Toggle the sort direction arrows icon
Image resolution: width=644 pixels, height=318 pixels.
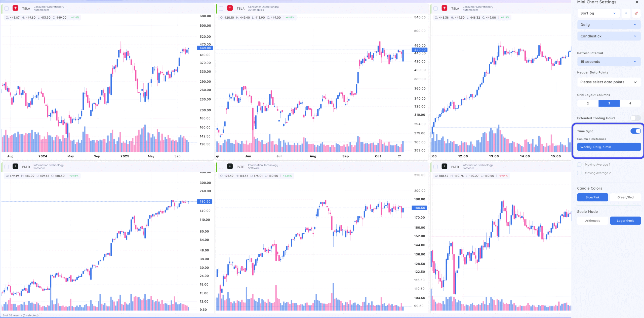click(626, 13)
